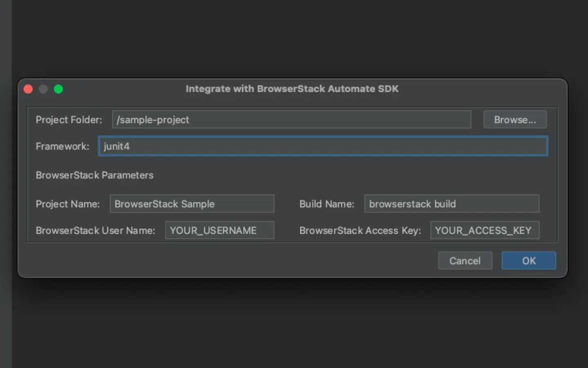
Task: Click the Browse... button
Action: pyautogui.click(x=514, y=120)
